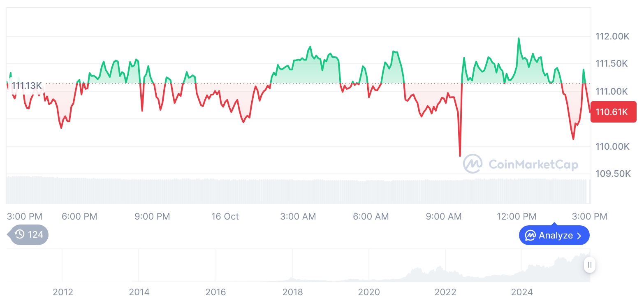Click the 16 Oct date label
This screenshot has height=301, width=644.
click(225, 216)
